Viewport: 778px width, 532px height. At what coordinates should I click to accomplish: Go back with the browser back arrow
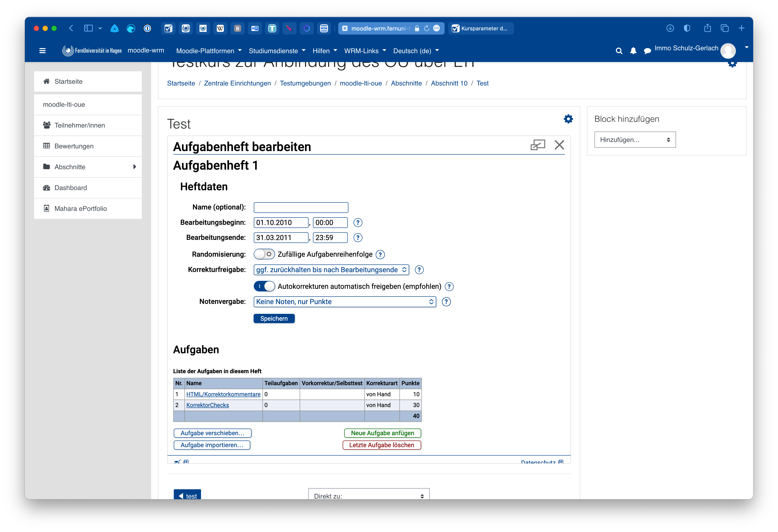(71, 28)
